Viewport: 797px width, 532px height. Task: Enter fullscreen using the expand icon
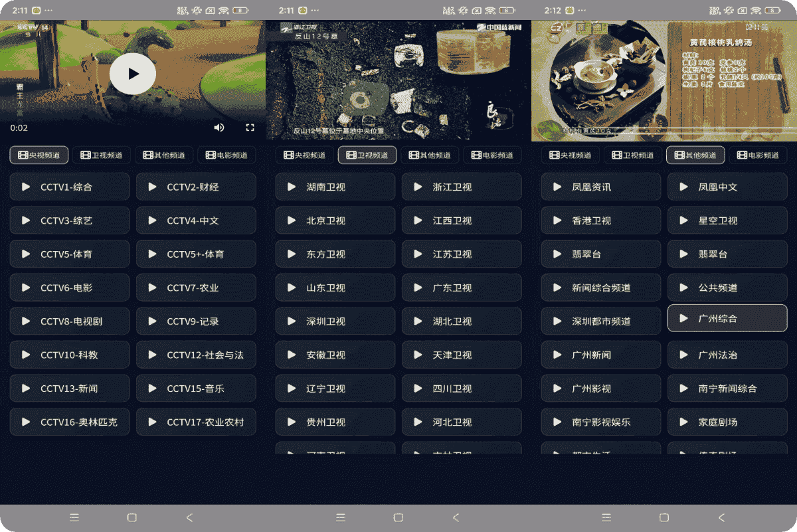[x=250, y=128]
